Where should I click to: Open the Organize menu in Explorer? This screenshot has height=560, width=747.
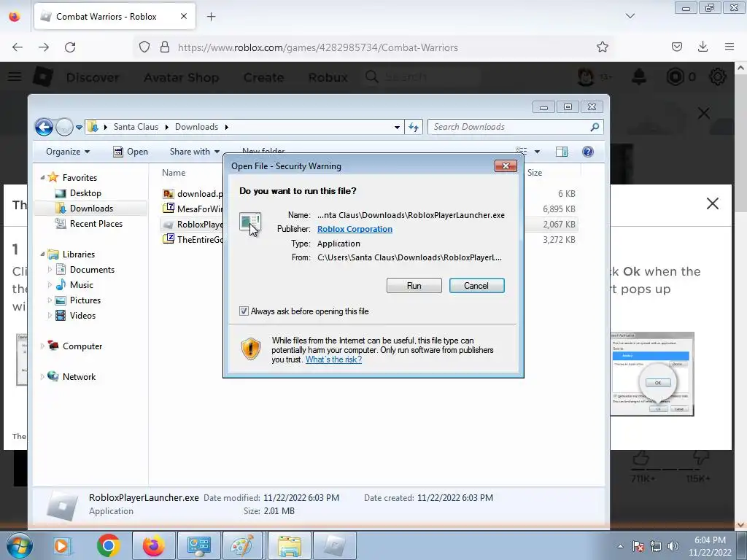point(68,152)
